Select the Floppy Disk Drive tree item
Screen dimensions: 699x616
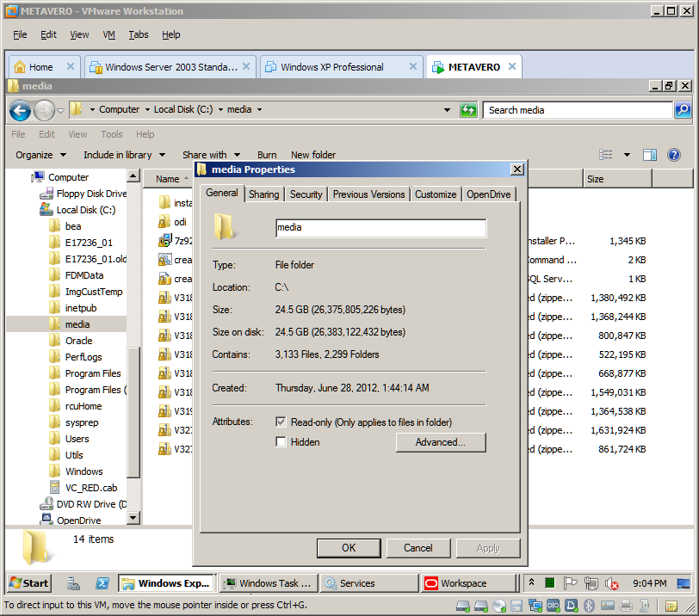click(84, 194)
